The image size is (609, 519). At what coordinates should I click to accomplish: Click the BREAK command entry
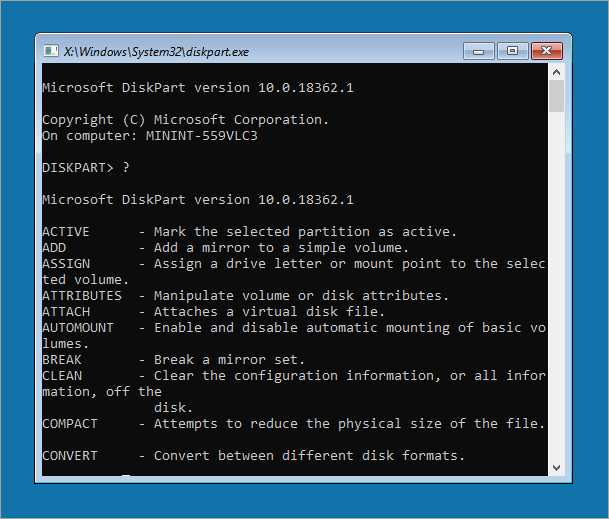pos(62,360)
